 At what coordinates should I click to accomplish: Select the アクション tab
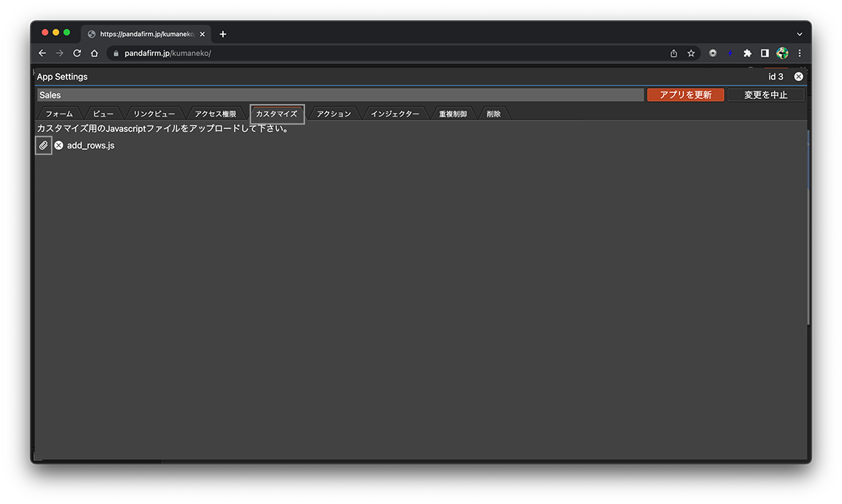[334, 114]
